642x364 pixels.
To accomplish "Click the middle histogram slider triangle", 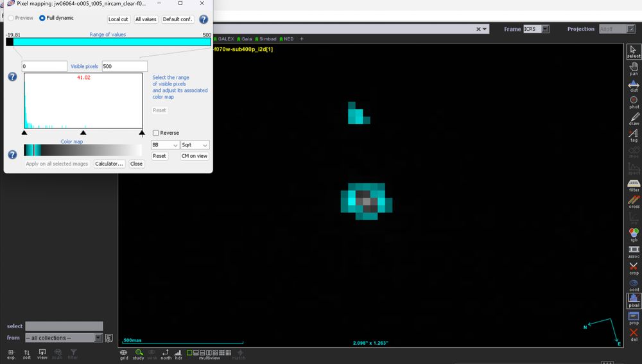I will pyautogui.click(x=83, y=133).
